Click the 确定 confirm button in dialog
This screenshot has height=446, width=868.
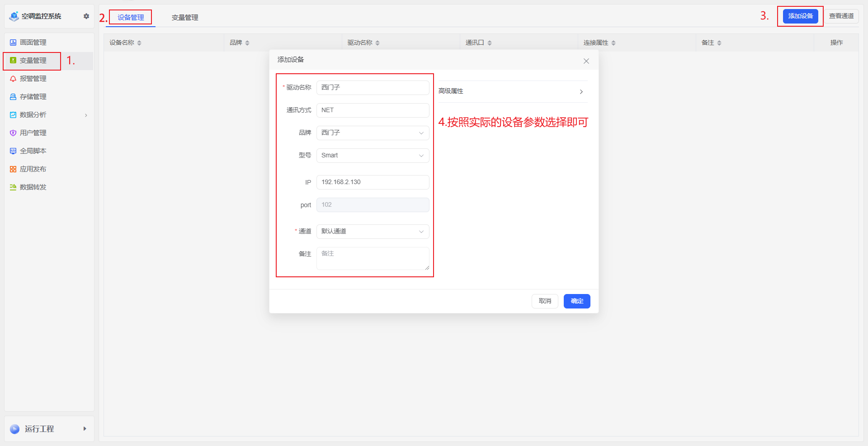(x=576, y=301)
